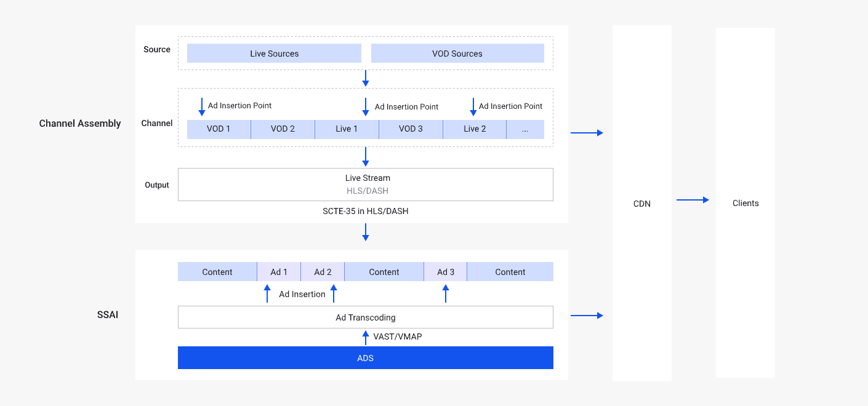Screen dimensions: 868x406
Task: Click the CDN column
Action: [x=642, y=204]
